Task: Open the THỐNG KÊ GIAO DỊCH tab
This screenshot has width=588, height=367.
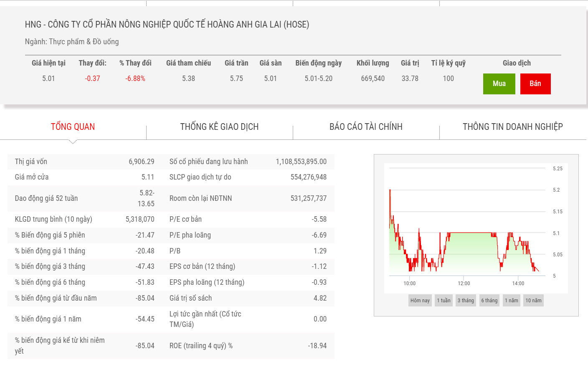Action: coord(219,127)
